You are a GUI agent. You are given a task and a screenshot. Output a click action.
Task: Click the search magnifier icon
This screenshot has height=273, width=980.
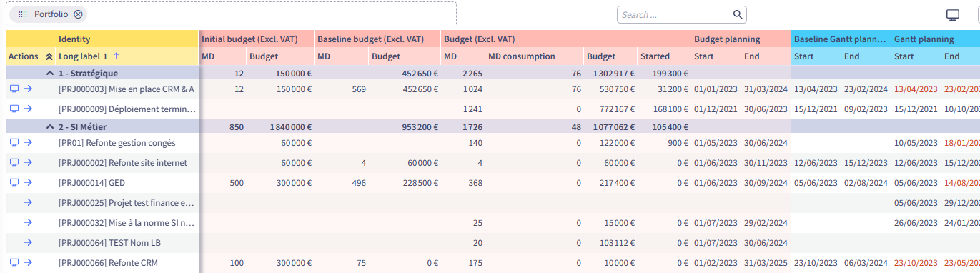point(738,14)
